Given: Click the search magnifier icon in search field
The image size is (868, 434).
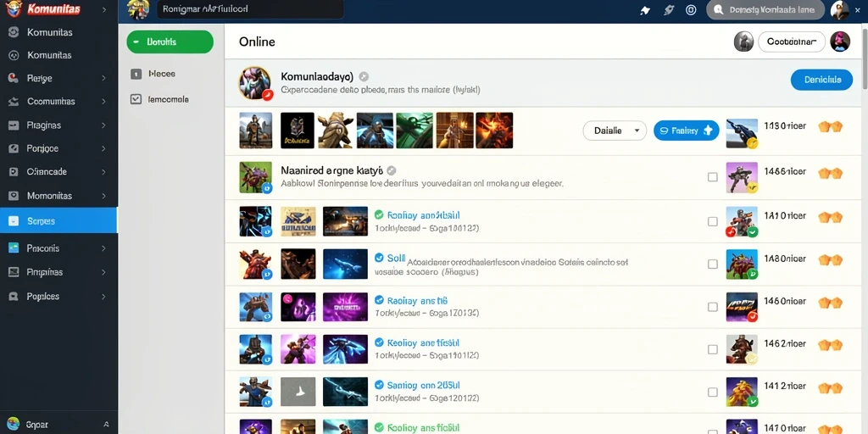Looking at the screenshot, I should (719, 10).
